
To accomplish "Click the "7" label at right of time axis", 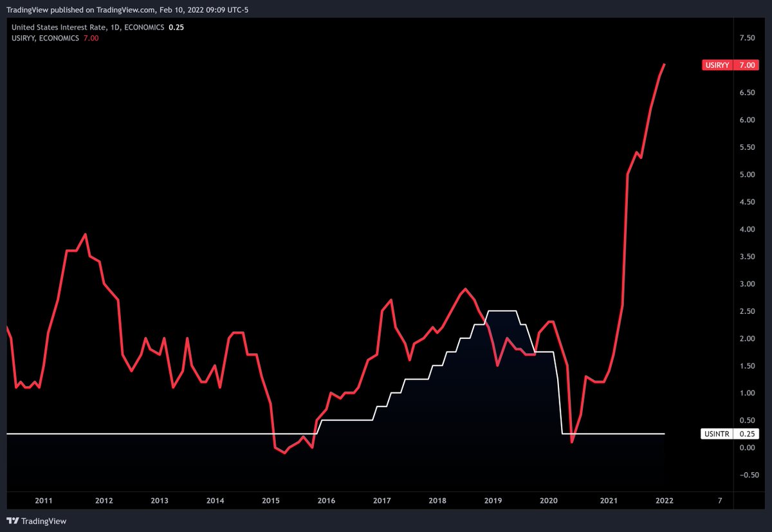I will (x=720, y=500).
